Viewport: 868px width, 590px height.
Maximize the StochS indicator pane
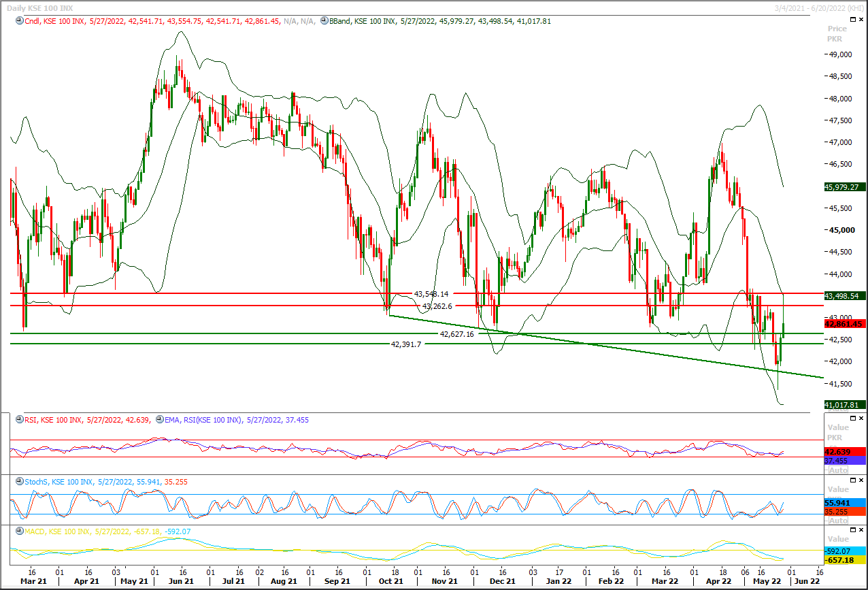pos(853,480)
